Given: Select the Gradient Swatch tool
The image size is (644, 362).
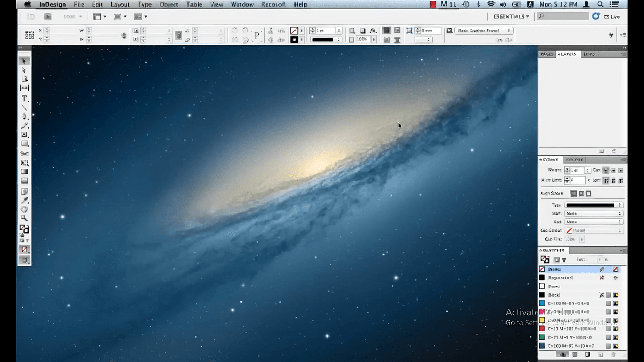Looking at the screenshot, I should [x=24, y=171].
